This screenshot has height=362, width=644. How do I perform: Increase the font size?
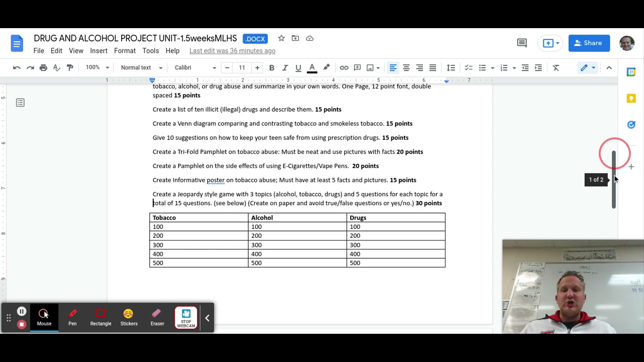tap(257, 68)
